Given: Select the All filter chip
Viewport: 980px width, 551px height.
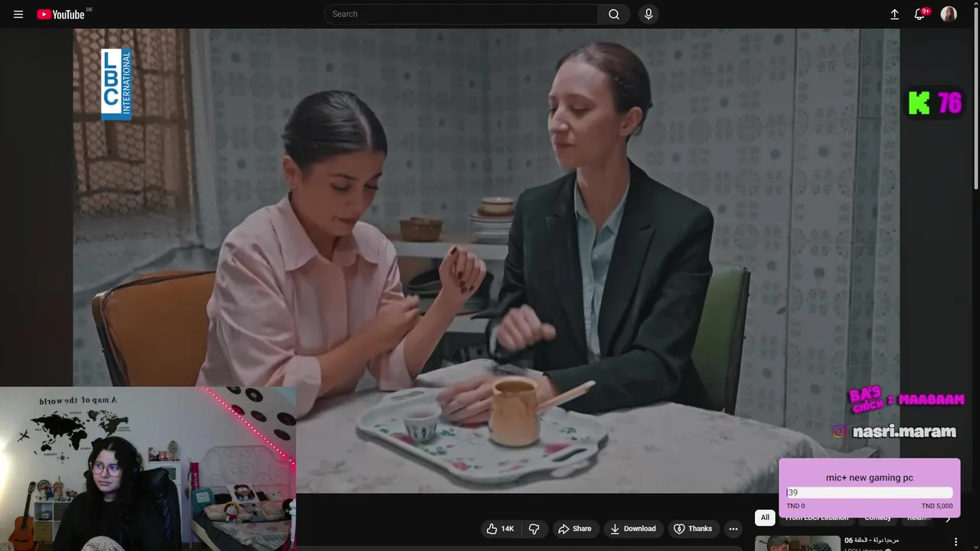Looking at the screenshot, I should pos(765,517).
